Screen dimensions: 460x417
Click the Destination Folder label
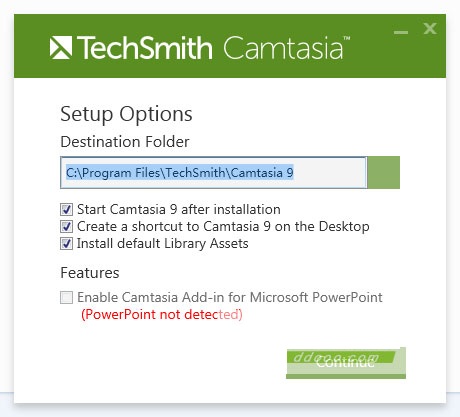click(x=125, y=142)
